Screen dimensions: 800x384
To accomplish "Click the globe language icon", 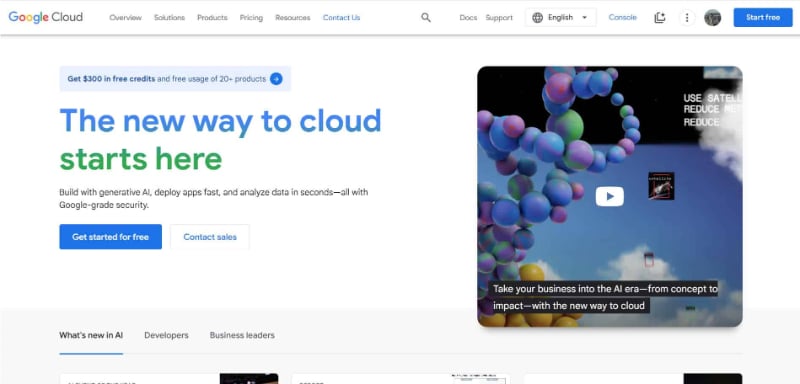I will click(537, 17).
